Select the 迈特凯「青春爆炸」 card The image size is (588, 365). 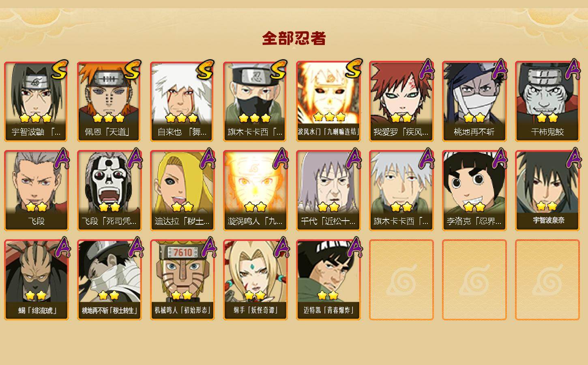click(328, 280)
